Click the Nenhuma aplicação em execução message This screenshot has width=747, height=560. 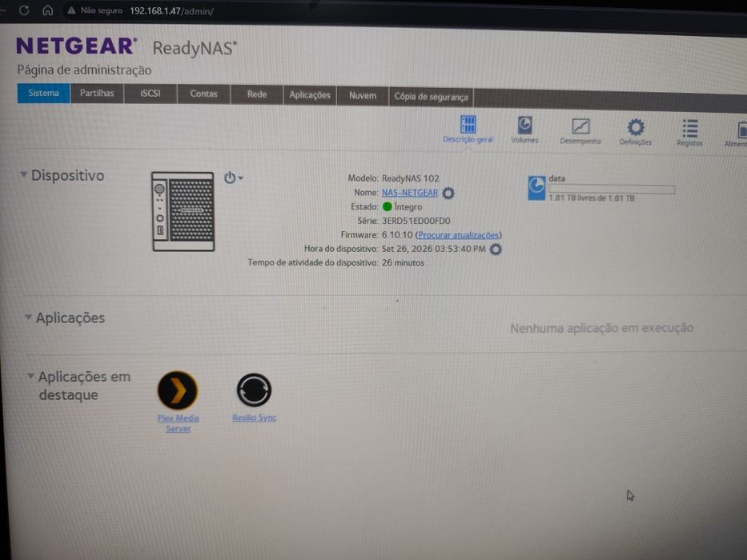602,328
